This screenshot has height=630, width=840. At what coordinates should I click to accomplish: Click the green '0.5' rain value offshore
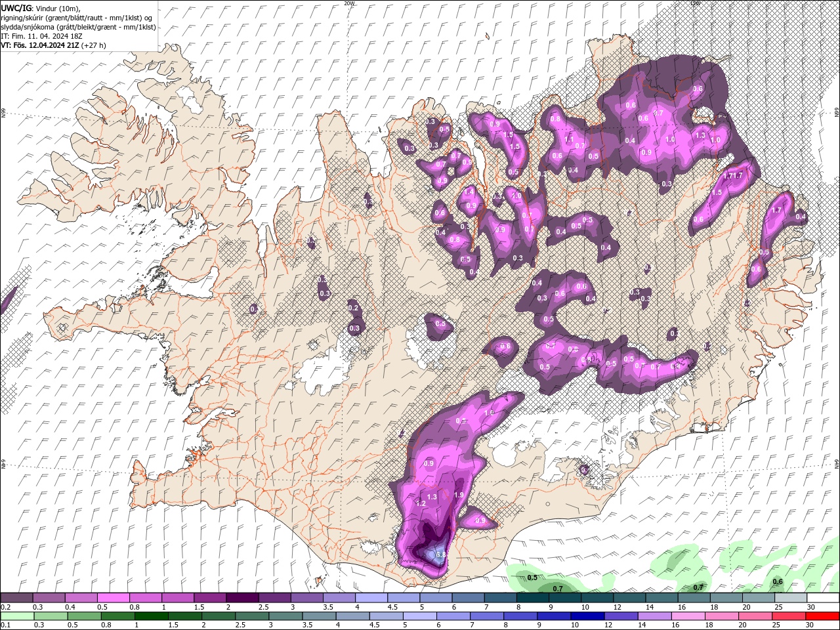532,577
